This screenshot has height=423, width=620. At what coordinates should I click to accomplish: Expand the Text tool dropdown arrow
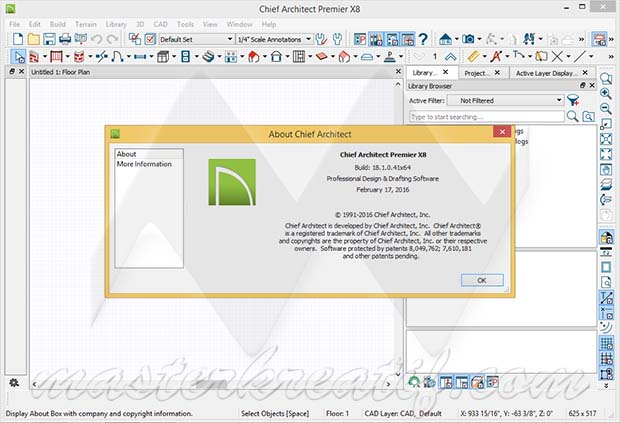point(507,57)
